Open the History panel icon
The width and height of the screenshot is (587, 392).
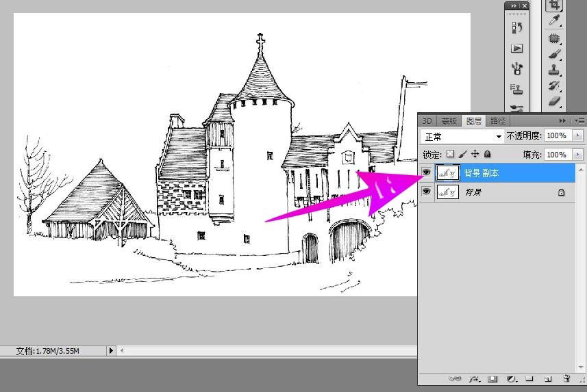[x=517, y=28]
